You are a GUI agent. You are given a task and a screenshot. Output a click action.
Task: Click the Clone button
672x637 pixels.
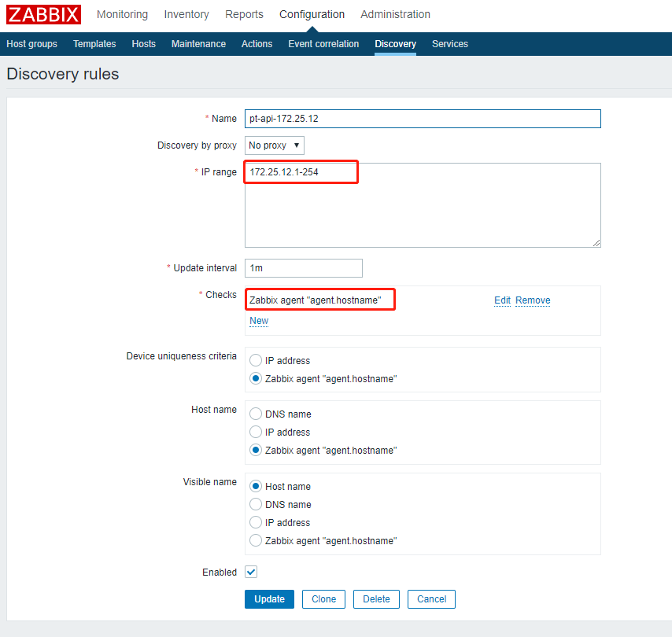click(323, 599)
